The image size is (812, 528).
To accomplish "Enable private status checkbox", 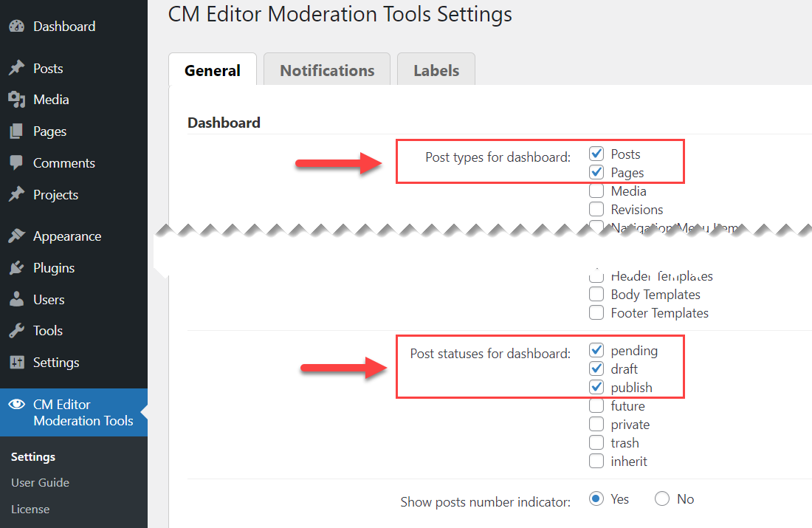I will (596, 424).
